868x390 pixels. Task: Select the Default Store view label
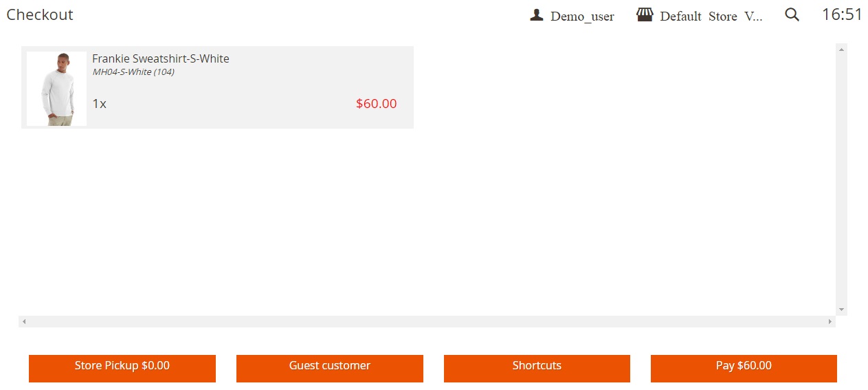(711, 17)
